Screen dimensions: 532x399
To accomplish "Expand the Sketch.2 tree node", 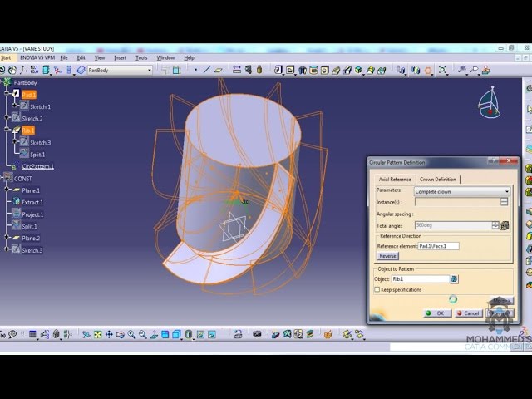I will tap(7, 117).
